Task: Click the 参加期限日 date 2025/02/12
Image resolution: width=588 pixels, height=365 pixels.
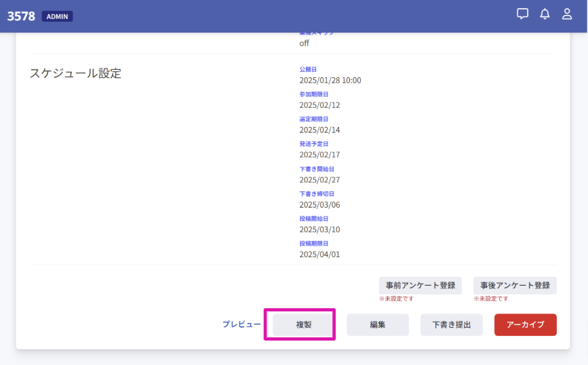Action: 319,105
